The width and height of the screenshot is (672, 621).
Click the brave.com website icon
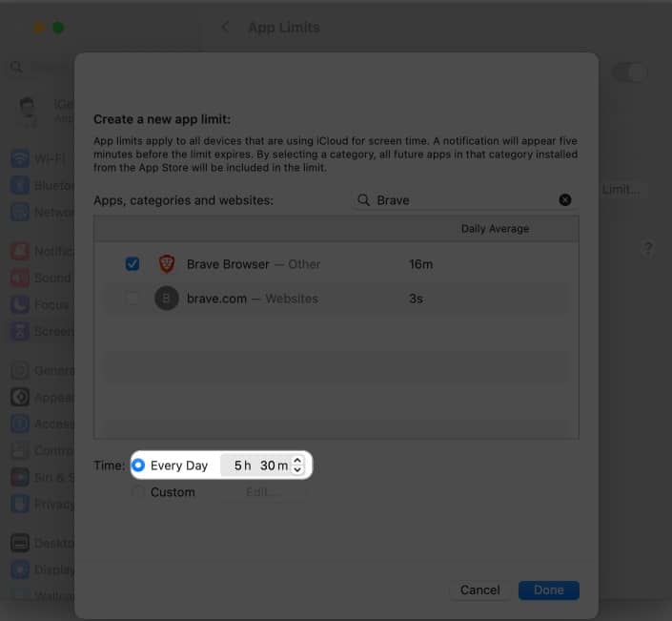(166, 298)
